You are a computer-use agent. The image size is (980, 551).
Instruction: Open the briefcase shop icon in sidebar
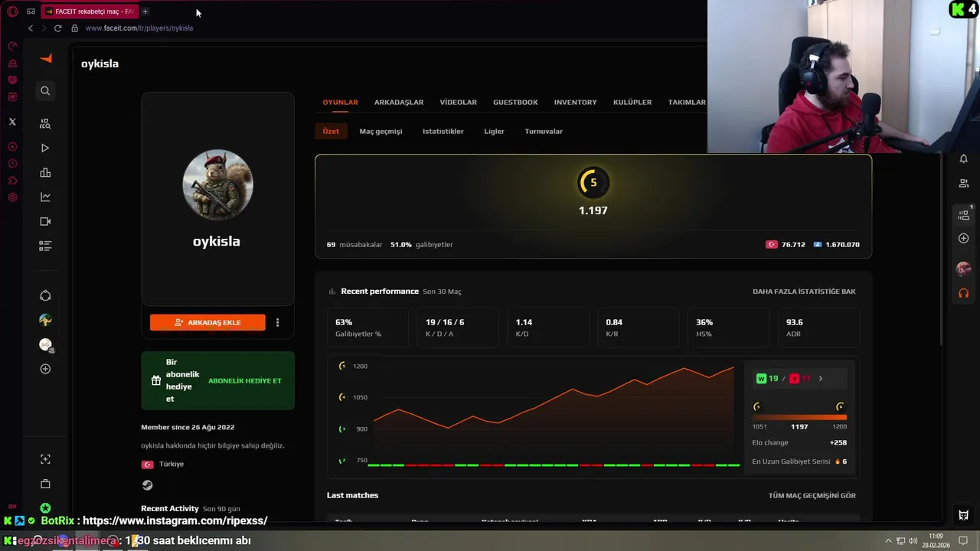45,484
